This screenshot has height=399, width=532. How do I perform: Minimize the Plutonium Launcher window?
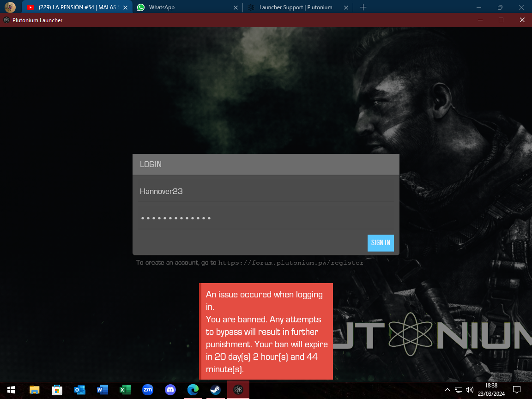(480, 20)
